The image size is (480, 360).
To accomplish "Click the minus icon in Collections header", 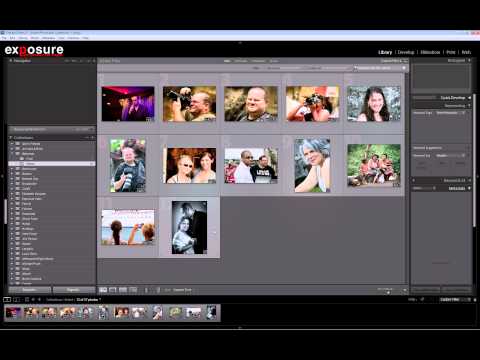I will coord(87,137).
